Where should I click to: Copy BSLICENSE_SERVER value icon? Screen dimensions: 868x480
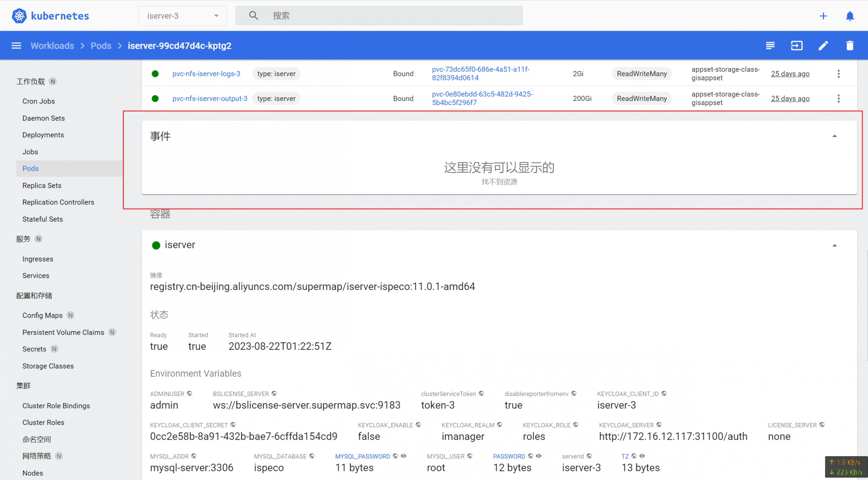pos(274,393)
